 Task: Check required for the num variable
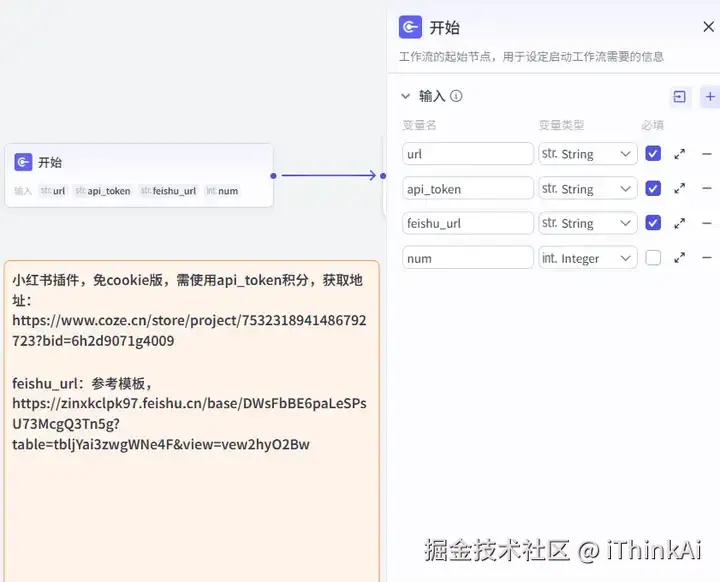click(x=653, y=258)
